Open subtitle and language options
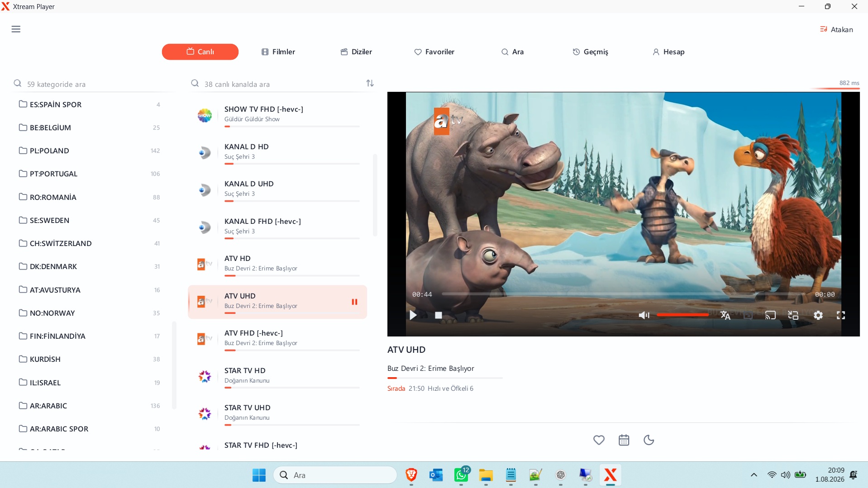 pos(725,315)
